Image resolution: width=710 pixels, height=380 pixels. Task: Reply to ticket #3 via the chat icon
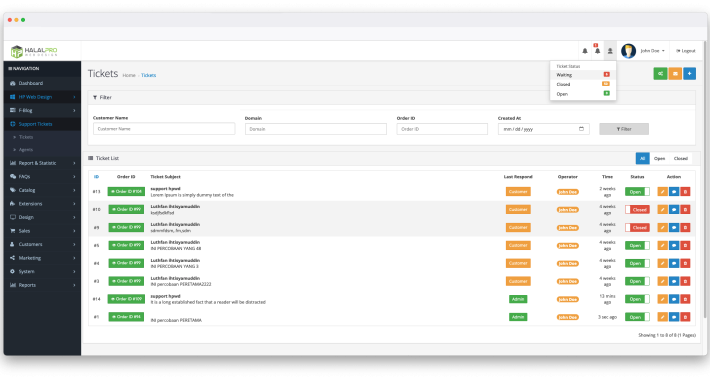pyautogui.click(x=674, y=281)
